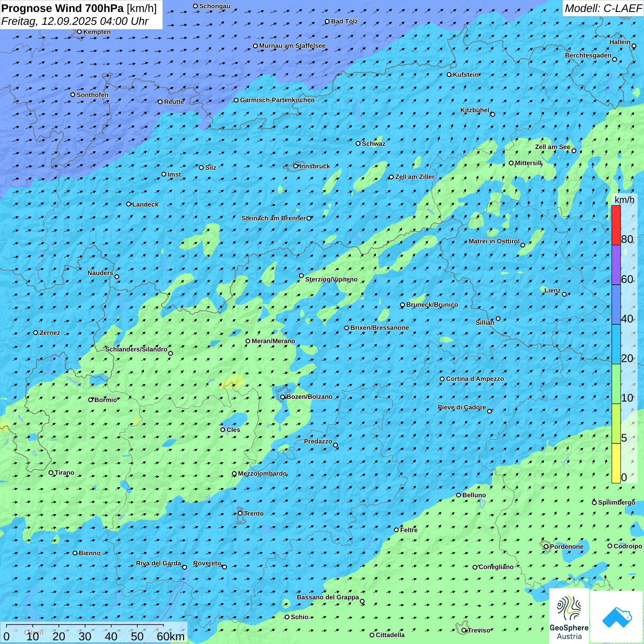Click the Treviso location marker
Screen dimensions: 644x644
pyautogui.click(x=464, y=630)
